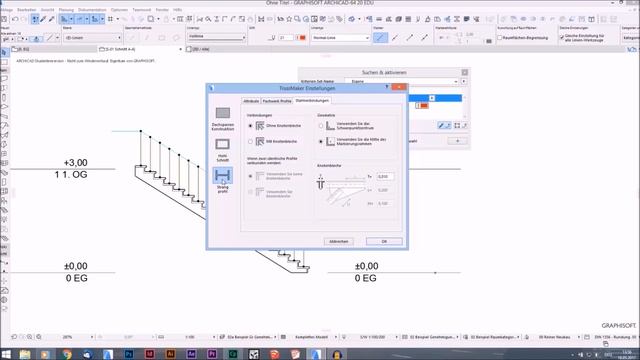This screenshot has width=640, height=360.
Task: Open the grid snap dropdown arrow in toolbar
Action: [118, 19]
